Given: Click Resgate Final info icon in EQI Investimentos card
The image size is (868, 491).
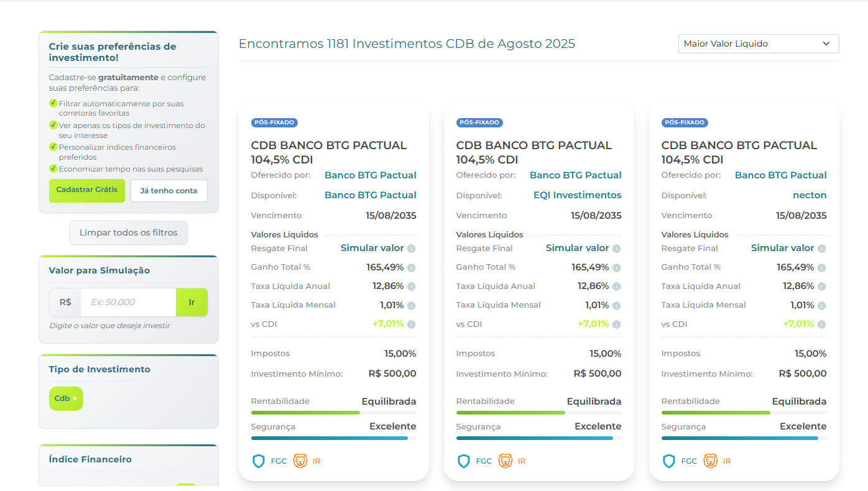Looking at the screenshot, I should pos(616,249).
